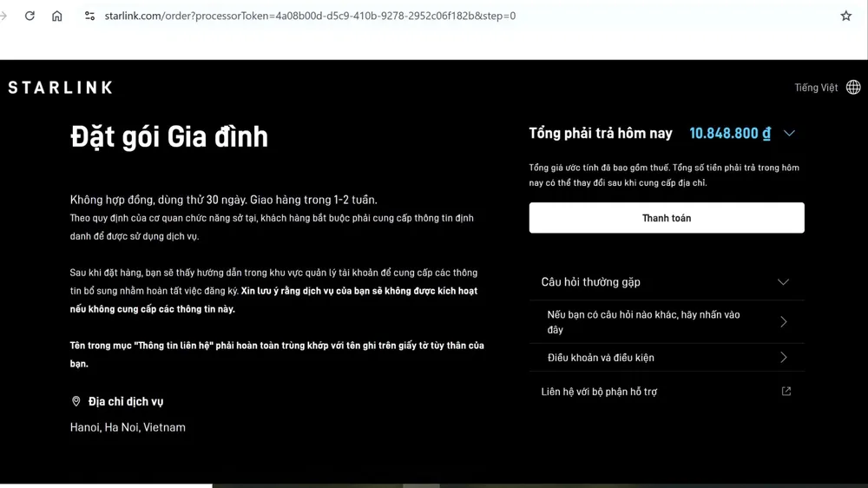Choose Tiếng Việt language option
This screenshot has width=868, height=488.
pos(816,88)
